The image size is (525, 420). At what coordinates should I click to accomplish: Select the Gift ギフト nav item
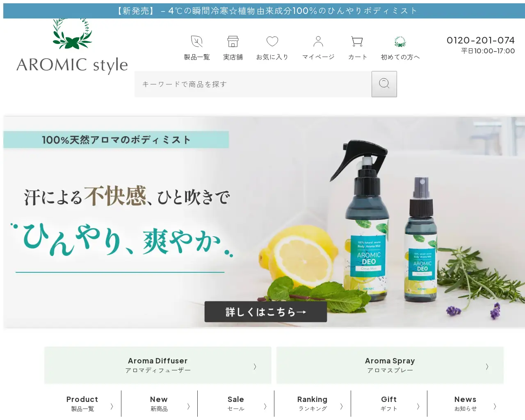[x=388, y=403]
